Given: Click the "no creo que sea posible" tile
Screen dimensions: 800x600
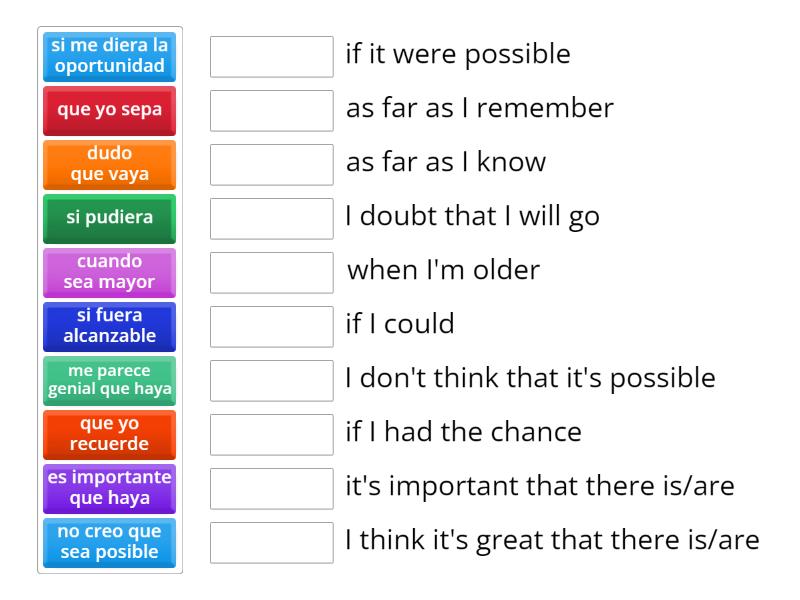Looking at the screenshot, I should (109, 542).
